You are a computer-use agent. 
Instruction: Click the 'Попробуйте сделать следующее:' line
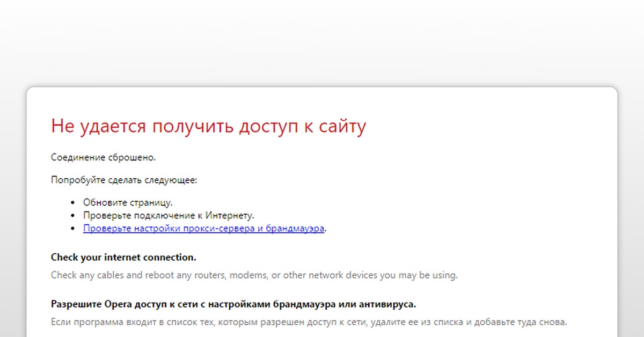pos(124,180)
